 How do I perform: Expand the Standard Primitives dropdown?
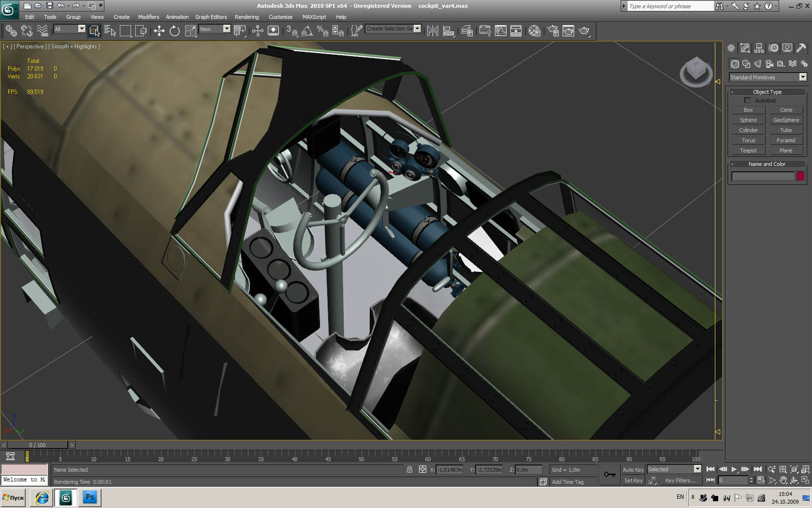803,77
